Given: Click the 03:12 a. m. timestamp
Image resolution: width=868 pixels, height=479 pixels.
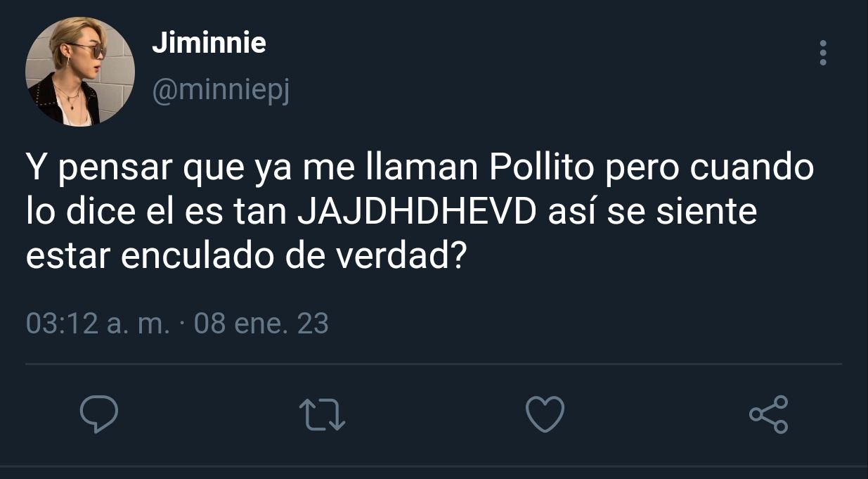Looking at the screenshot, I should pos(98,324).
